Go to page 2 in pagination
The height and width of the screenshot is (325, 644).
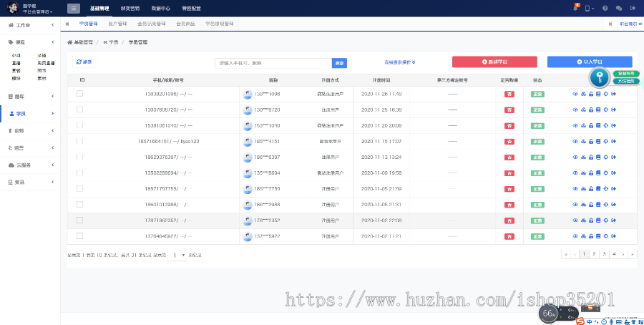(594, 254)
